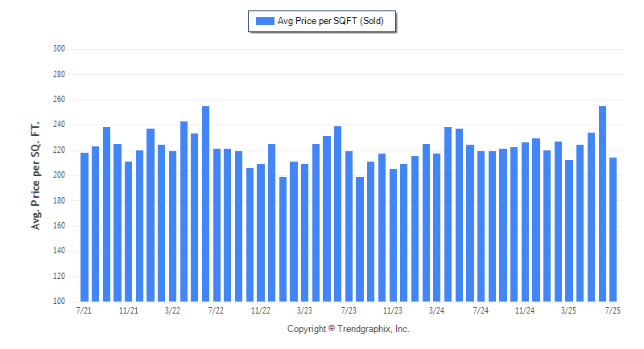This screenshot has width=644, height=349.
Task: Click the blue legend color swatch
Action: click(x=265, y=21)
